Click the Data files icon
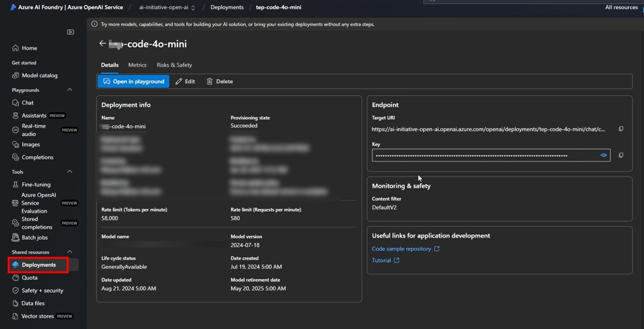This screenshot has width=644, height=329. coord(16,303)
